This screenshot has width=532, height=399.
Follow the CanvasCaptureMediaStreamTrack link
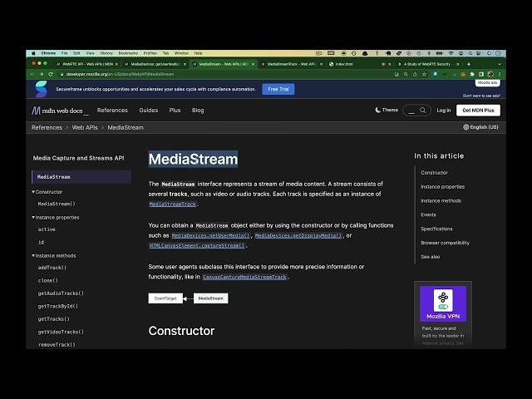(x=244, y=277)
